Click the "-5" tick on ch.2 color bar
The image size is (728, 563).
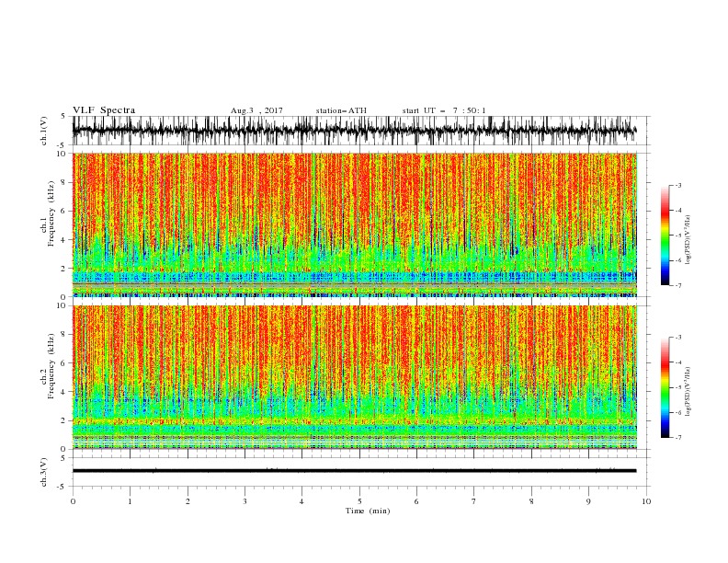tap(677, 387)
